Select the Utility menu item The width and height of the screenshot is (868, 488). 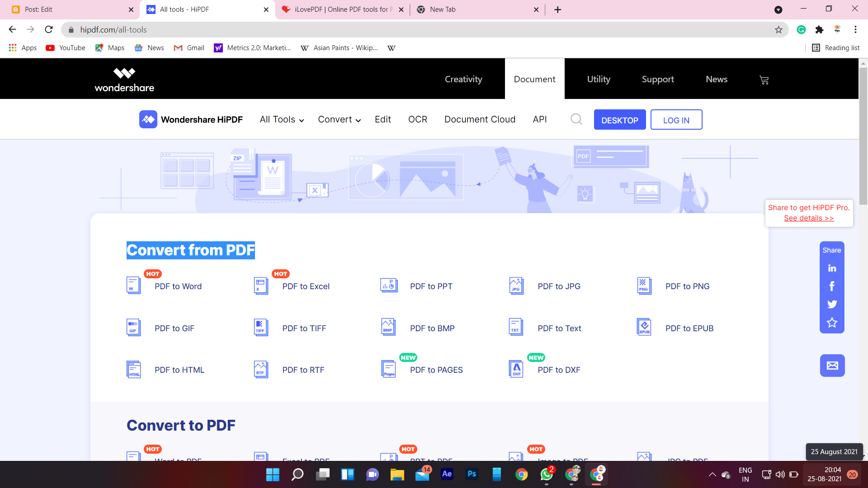click(x=599, y=79)
